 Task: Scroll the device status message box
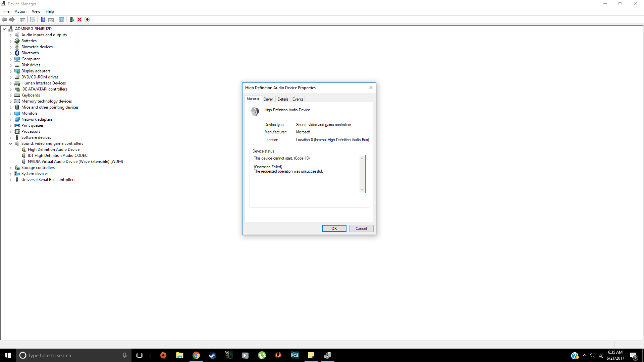(x=362, y=190)
